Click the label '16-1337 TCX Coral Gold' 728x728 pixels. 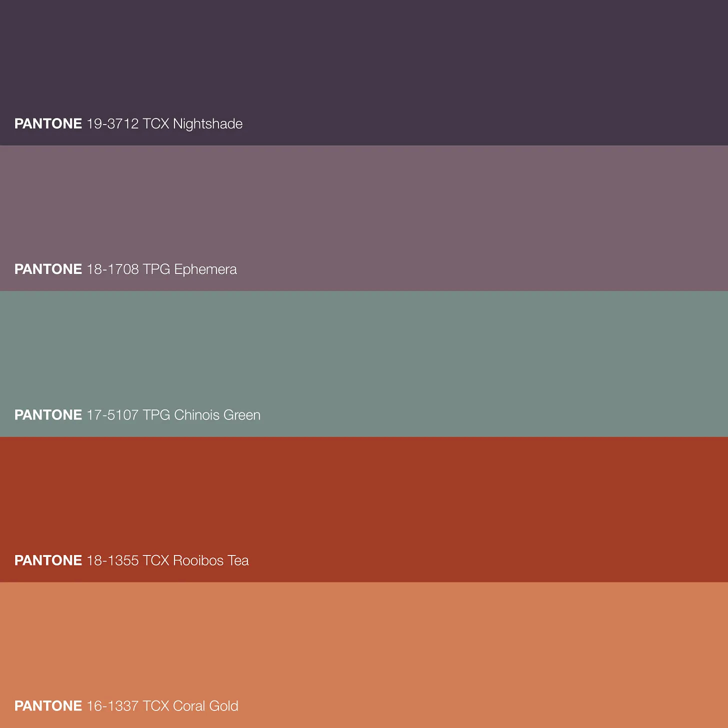point(162,706)
